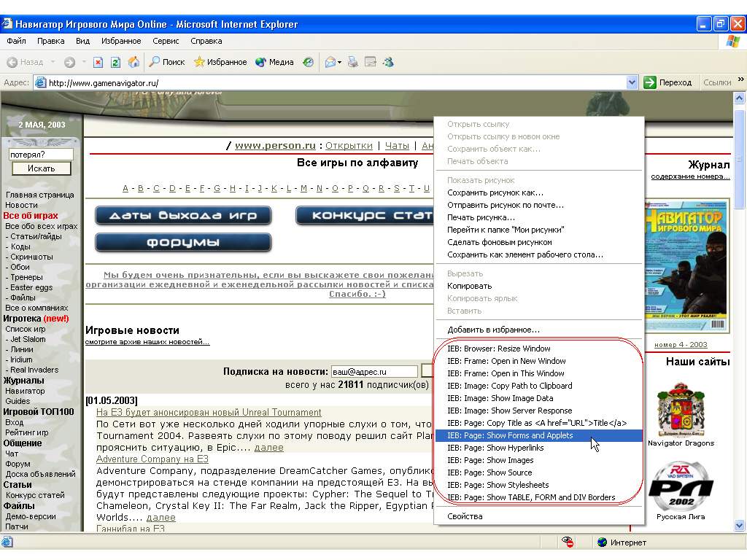Viewport: 747px width, 560px height.
Task: Click the Internet zone globe icon
Action: pos(602,542)
